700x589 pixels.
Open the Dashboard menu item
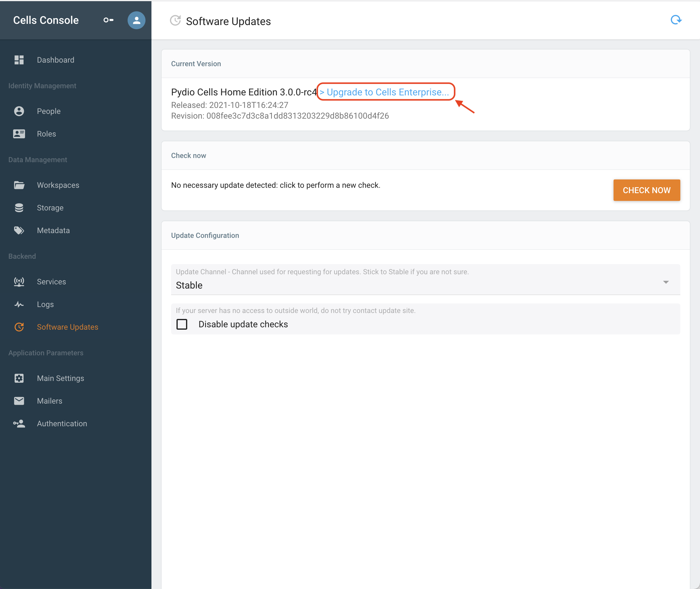pyautogui.click(x=55, y=60)
